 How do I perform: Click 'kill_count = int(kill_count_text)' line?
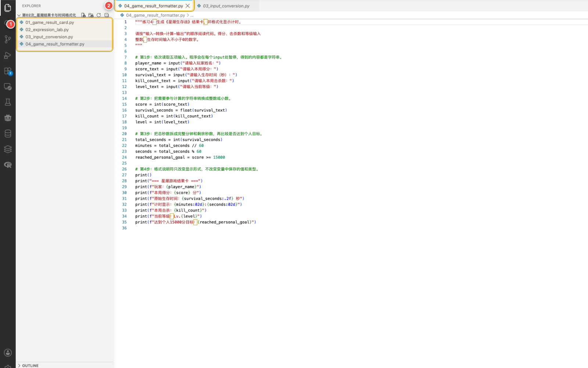pyautogui.click(x=174, y=116)
